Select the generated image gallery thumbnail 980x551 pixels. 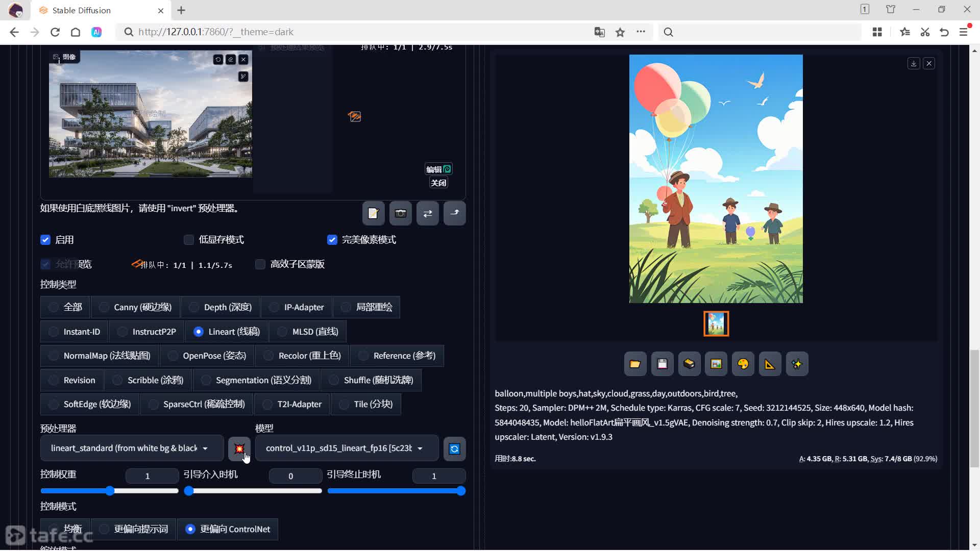click(x=716, y=323)
